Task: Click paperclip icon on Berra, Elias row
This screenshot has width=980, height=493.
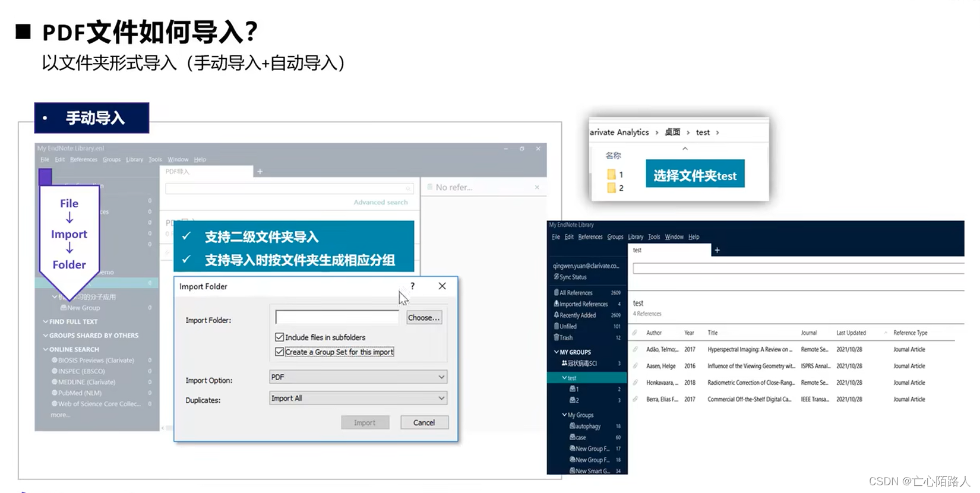Action: 635,399
